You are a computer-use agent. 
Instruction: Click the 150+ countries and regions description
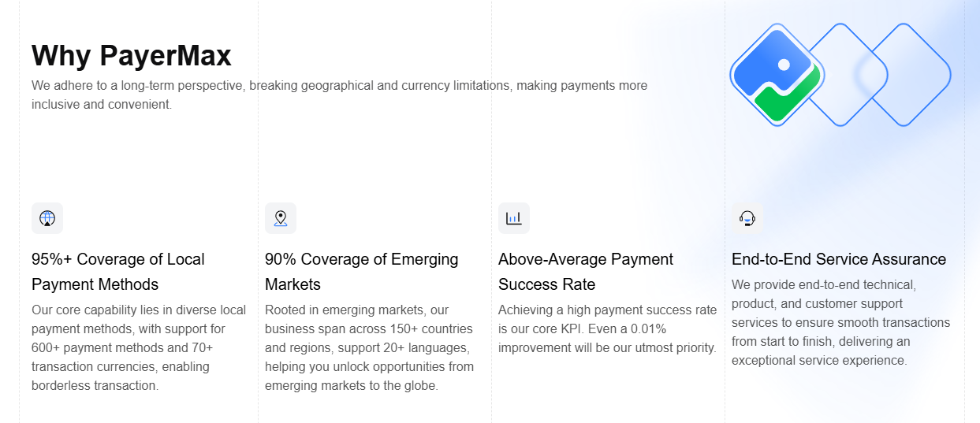370,347
